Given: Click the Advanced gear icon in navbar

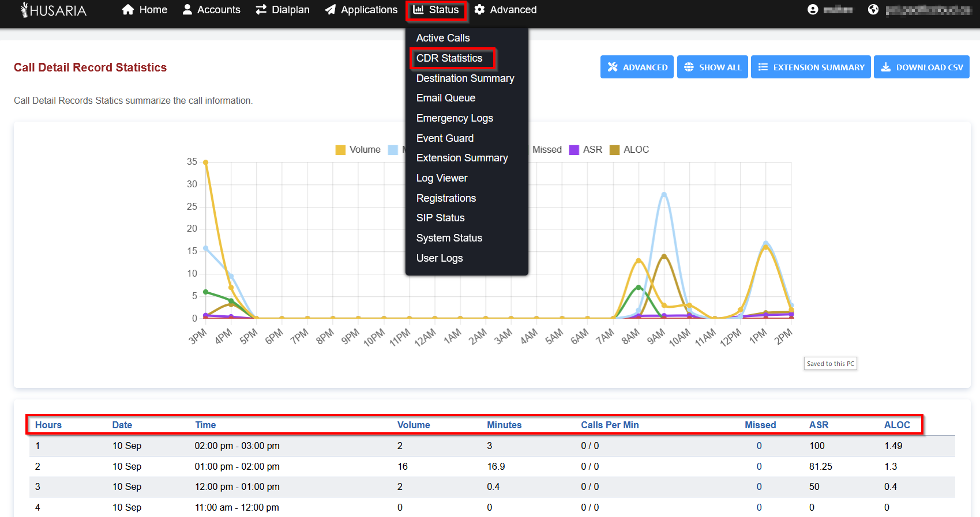Looking at the screenshot, I should tap(479, 10).
